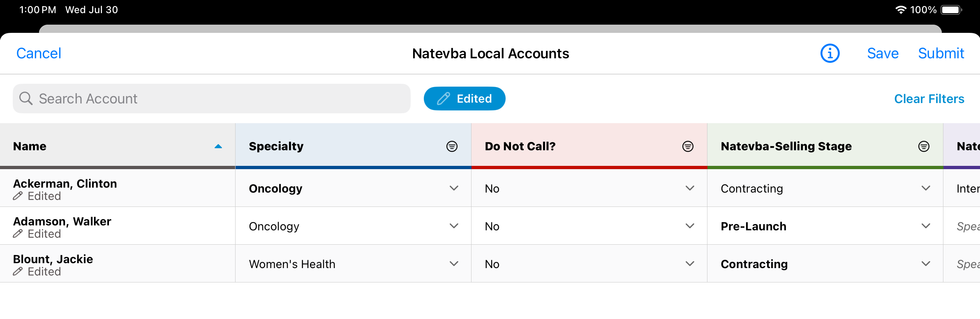
Task: Click the Name column sort arrow
Action: (218, 147)
